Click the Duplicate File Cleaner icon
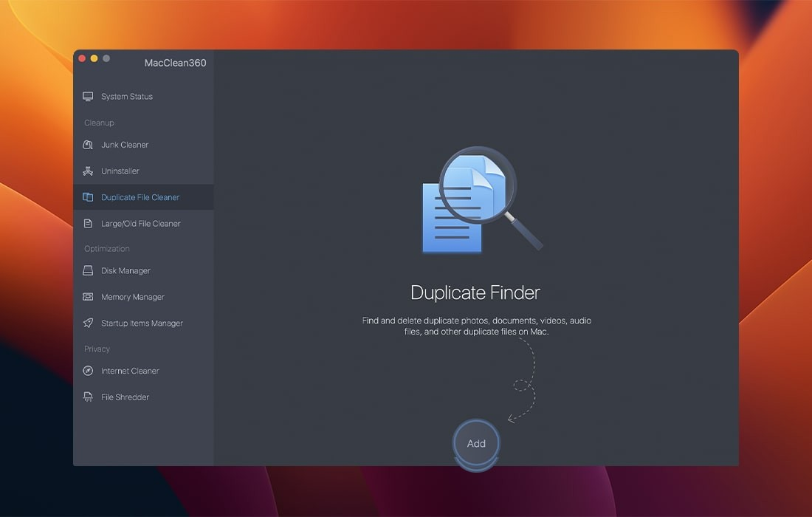 point(88,197)
